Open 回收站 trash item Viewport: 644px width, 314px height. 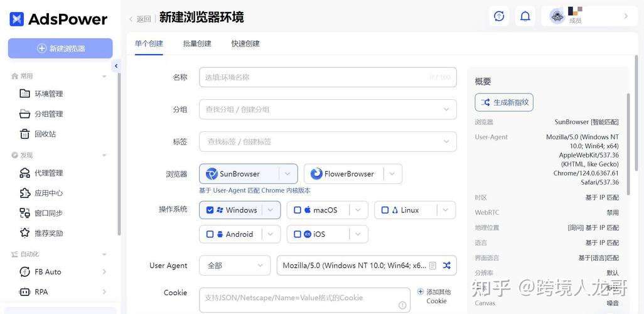[x=38, y=134]
